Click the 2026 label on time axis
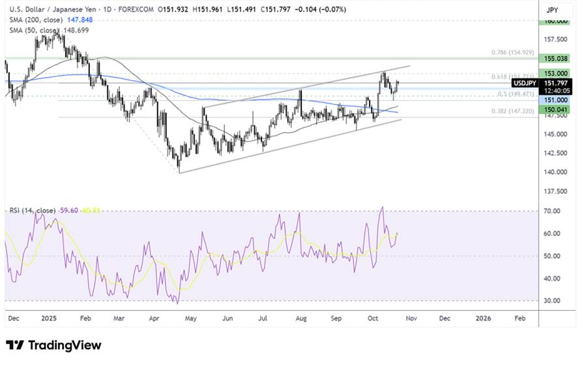The width and height of the screenshot is (588, 385). tap(483, 318)
